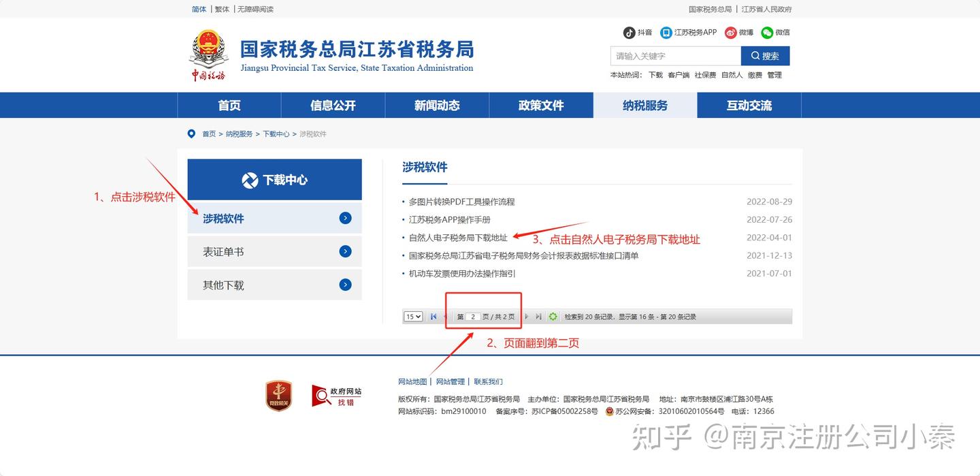Open 江苏税务APP操作手册 download link
The height and width of the screenshot is (476, 980).
pos(451,219)
